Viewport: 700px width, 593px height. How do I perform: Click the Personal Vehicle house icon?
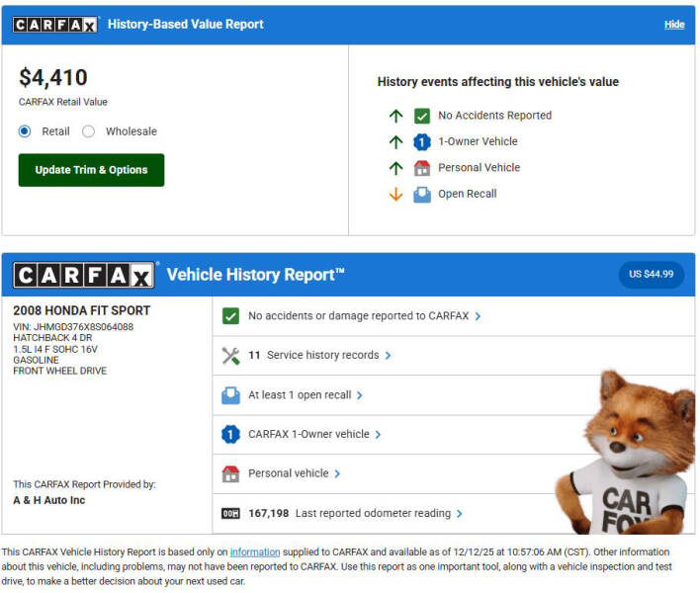422,168
